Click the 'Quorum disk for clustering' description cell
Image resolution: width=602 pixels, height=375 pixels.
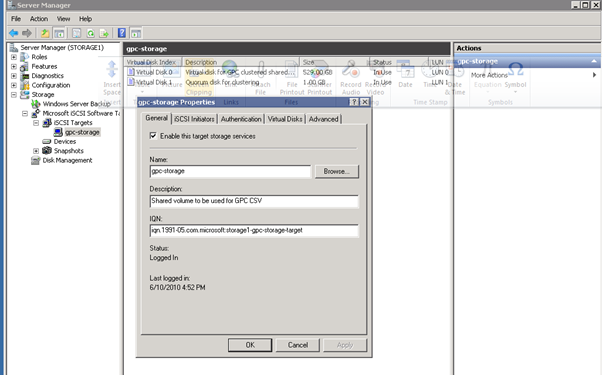(222, 82)
